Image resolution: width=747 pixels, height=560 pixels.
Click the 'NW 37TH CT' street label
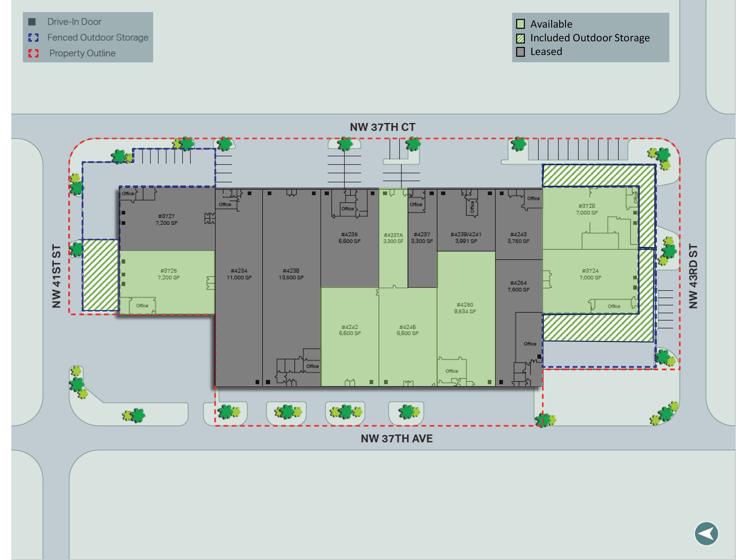383,127
